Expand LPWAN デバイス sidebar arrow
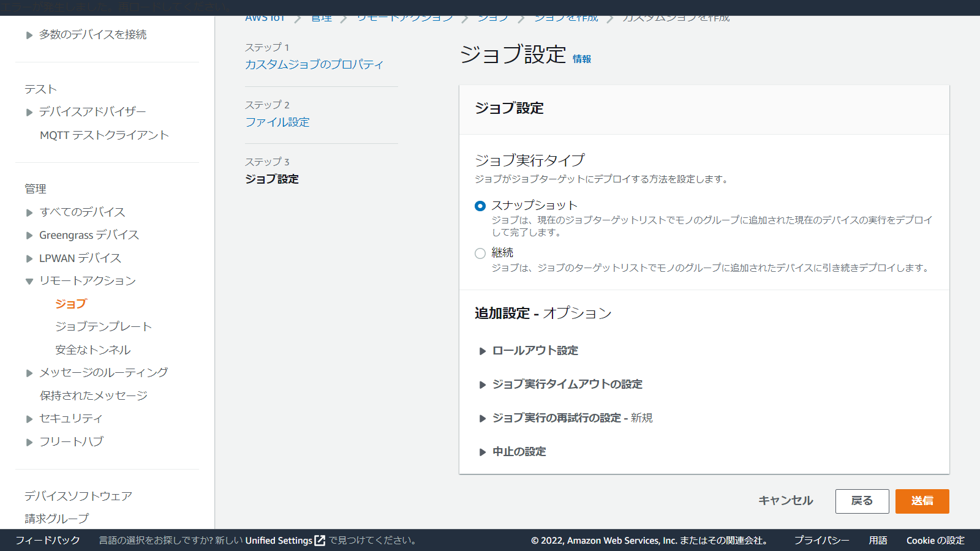980x551 pixels. 29,259
